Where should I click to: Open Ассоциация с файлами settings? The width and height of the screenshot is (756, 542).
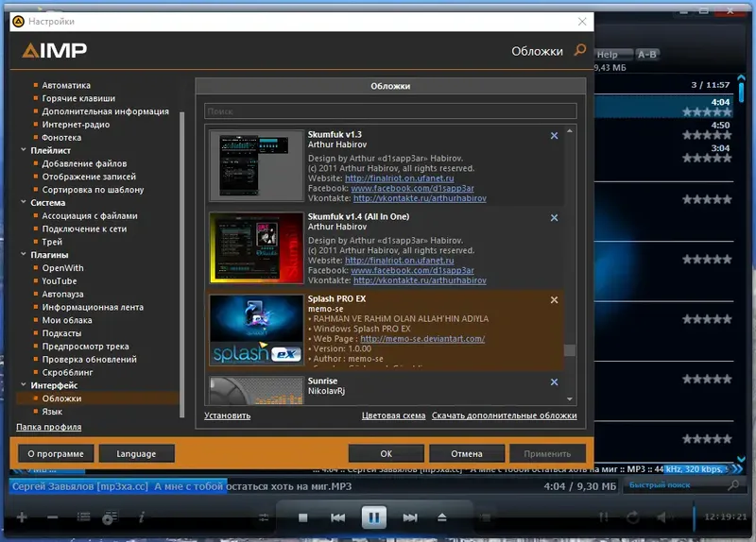click(x=90, y=216)
